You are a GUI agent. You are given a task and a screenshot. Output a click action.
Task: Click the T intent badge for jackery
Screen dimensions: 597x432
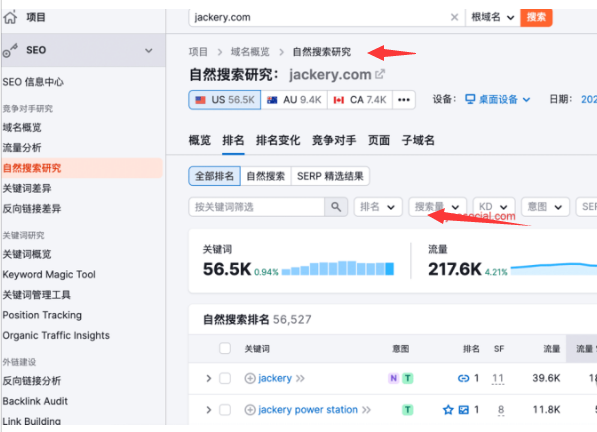click(x=408, y=378)
